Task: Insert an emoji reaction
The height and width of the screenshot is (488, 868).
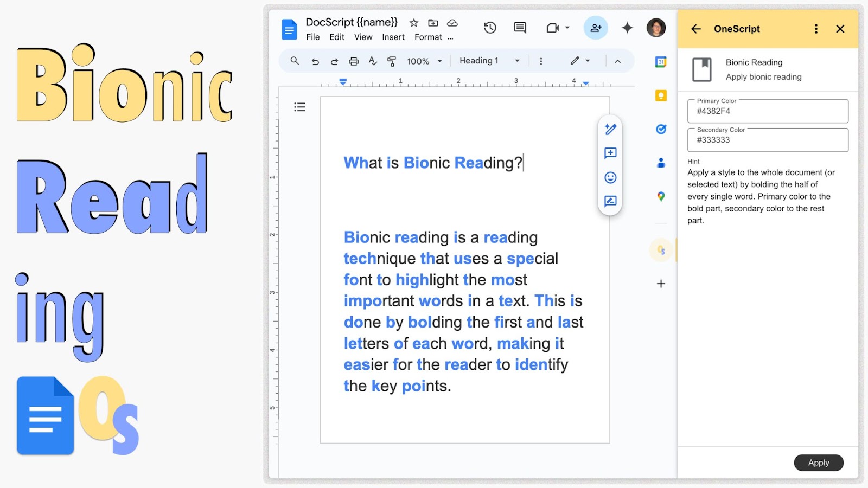Action: (x=610, y=177)
